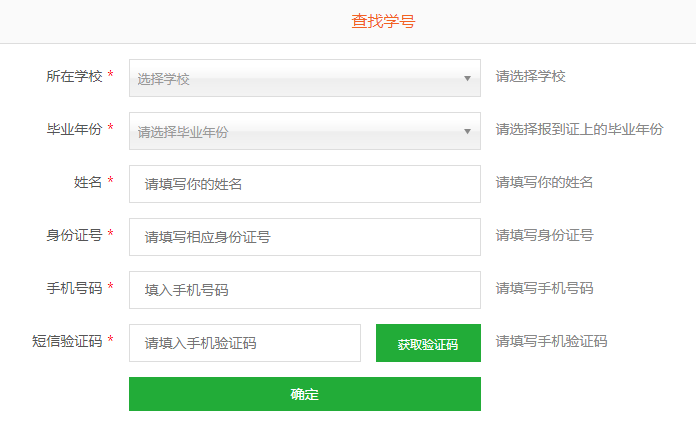Select the 姓名 field label
Screen dimensions: 696x437
pyautogui.click(x=88, y=182)
